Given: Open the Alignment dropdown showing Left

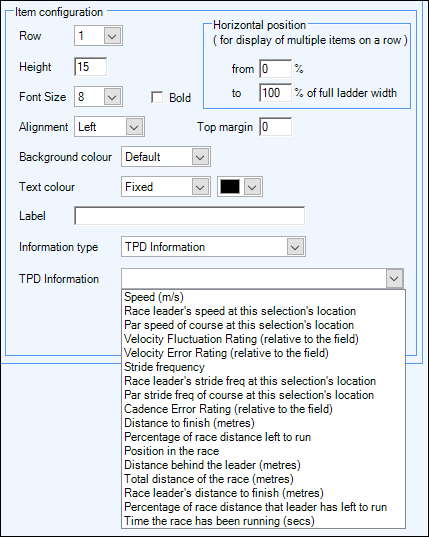Looking at the screenshot, I should (134, 127).
